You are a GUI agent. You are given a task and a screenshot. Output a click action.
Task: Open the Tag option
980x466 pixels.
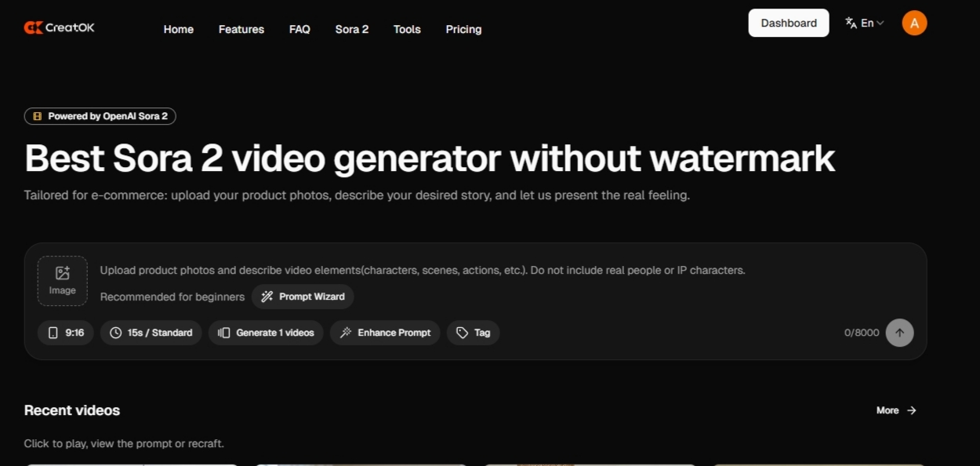(474, 333)
